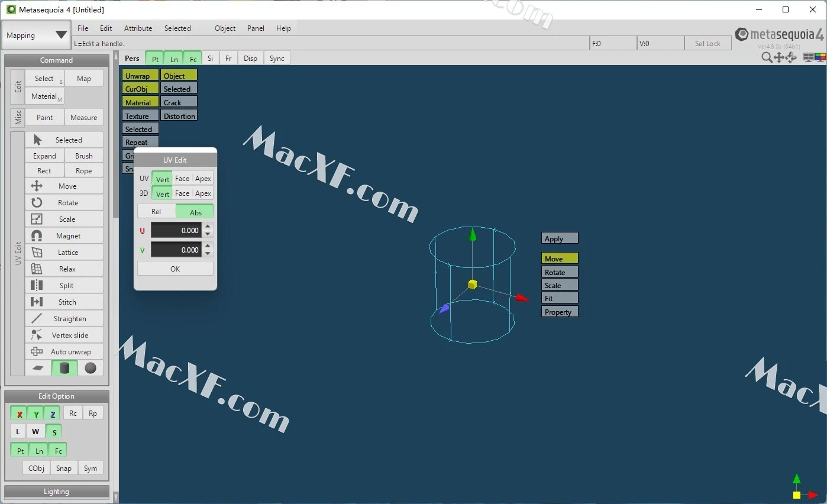This screenshot has height=504, width=827.
Task: Select the Rel mode in UV Edit dialog
Action: [x=156, y=212]
